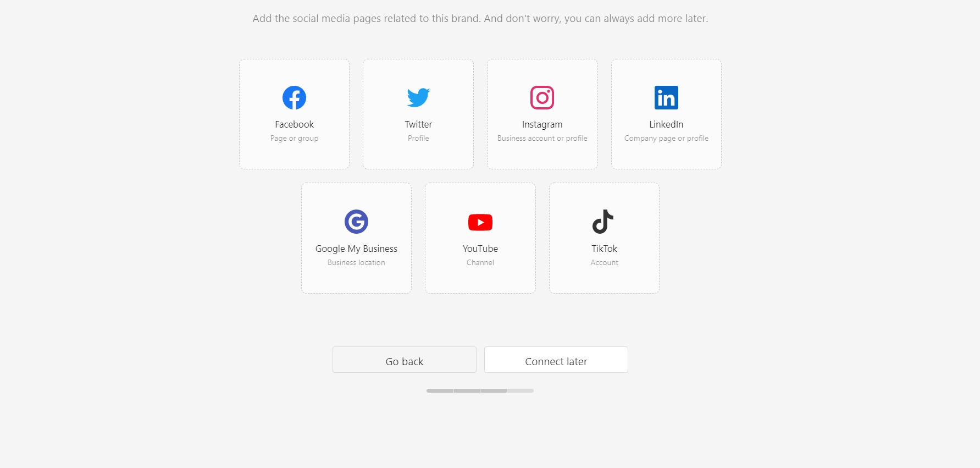Select the "Facebook" card title

[x=294, y=124]
